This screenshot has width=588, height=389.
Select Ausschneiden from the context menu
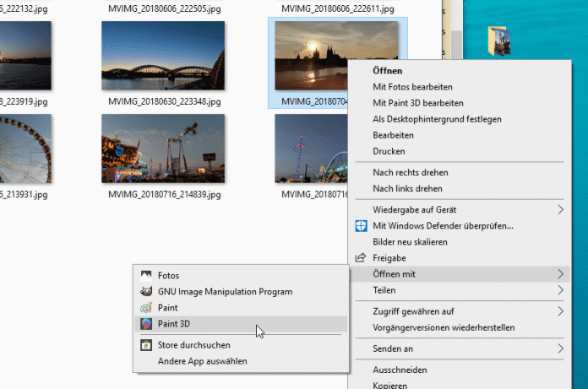coord(400,370)
